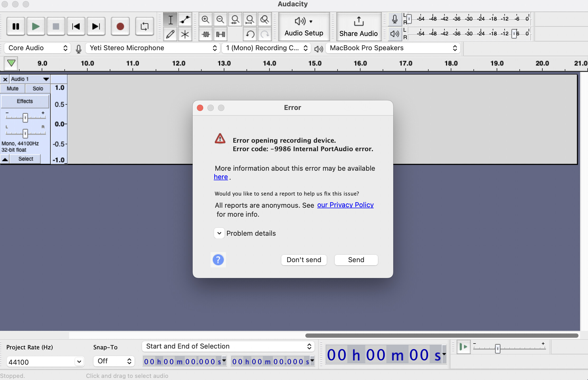Viewport: 588px width, 380px height.
Task: Mute the Audio 1 track
Action: tap(13, 89)
